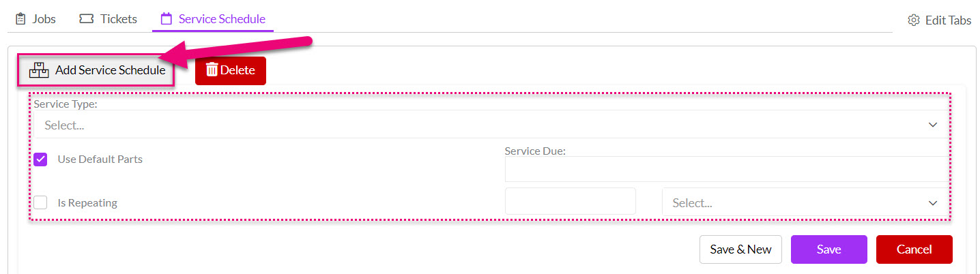
Task: Click the red Cancel button
Action: click(914, 249)
